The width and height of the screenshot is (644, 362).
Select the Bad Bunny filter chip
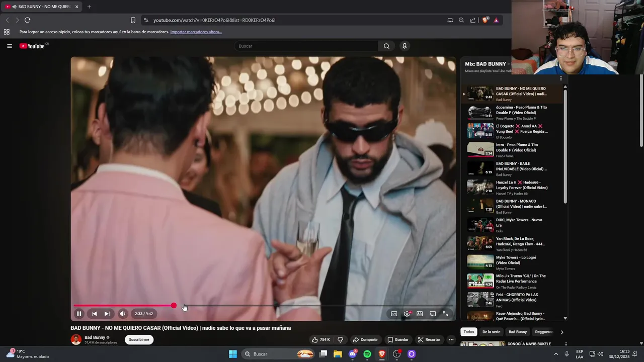click(517, 332)
